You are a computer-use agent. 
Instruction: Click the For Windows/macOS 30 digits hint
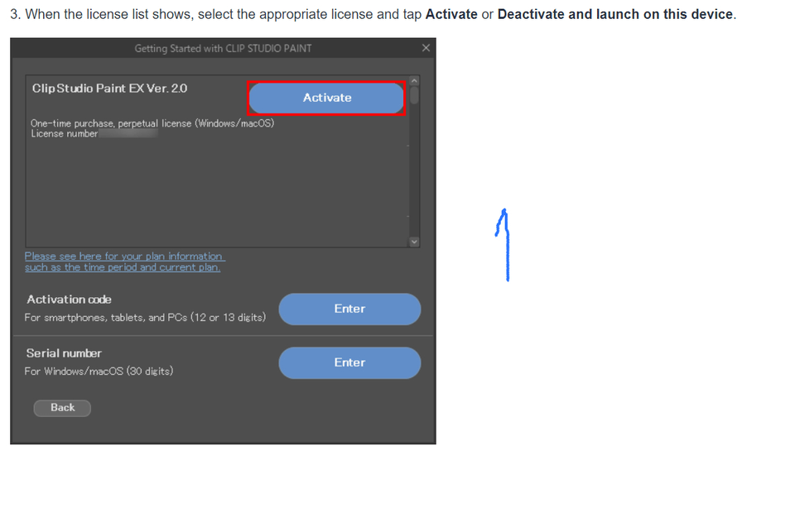tap(99, 371)
